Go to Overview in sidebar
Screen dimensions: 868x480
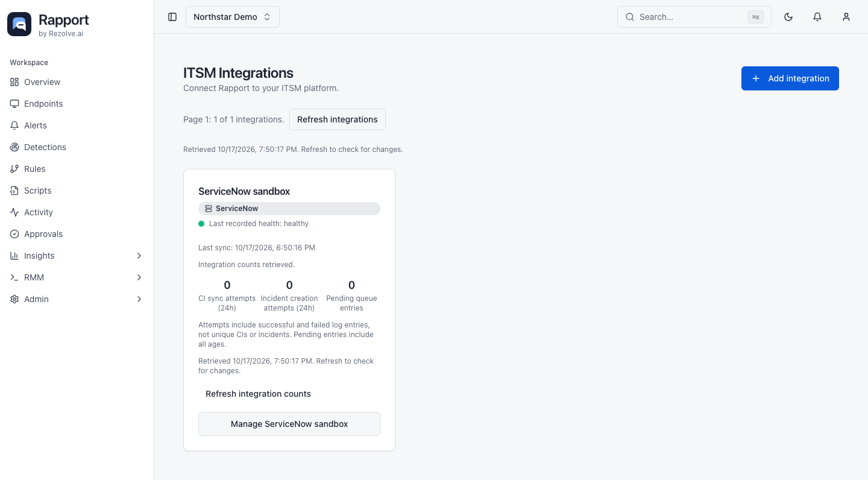77,82
